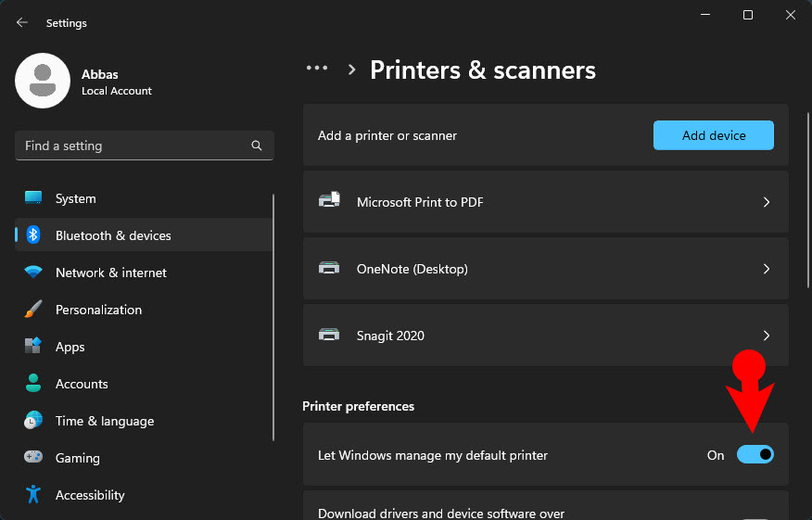Expand Snagit 2020 printer details arrow
Image resolution: width=812 pixels, height=520 pixels.
766,336
